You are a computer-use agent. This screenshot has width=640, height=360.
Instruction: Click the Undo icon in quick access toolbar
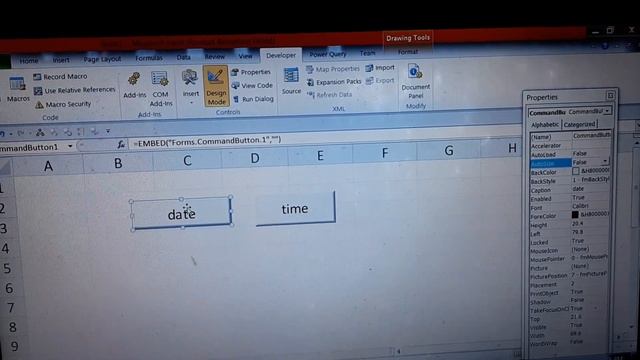click(2, 133)
